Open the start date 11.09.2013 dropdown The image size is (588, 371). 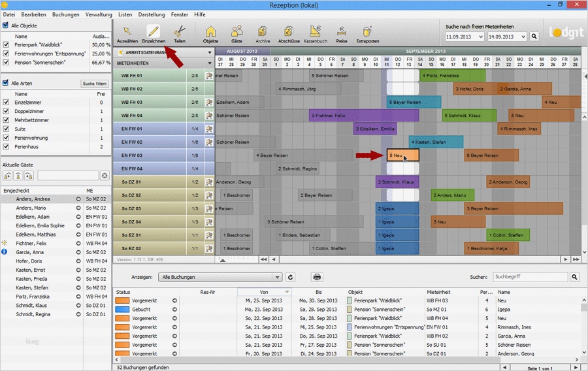(480, 37)
